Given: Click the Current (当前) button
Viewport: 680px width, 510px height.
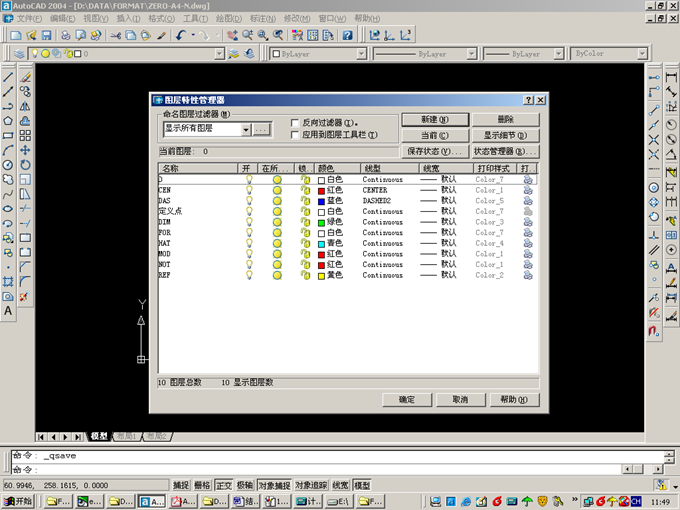Looking at the screenshot, I should [x=435, y=135].
